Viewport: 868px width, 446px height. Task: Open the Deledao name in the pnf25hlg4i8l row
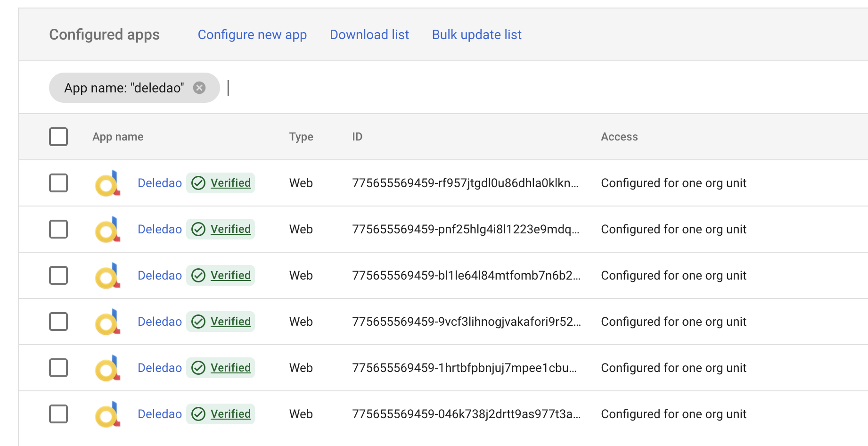pos(160,229)
